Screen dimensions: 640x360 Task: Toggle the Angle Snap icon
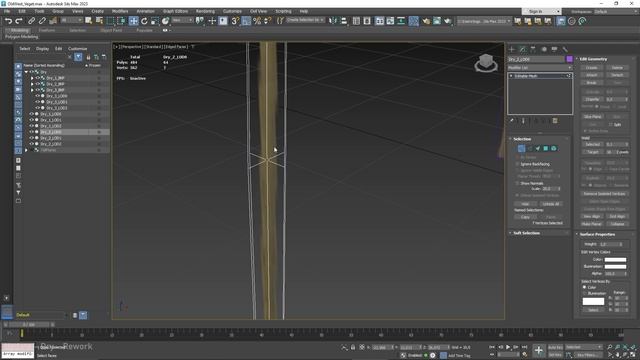pyautogui.click(x=246, y=21)
